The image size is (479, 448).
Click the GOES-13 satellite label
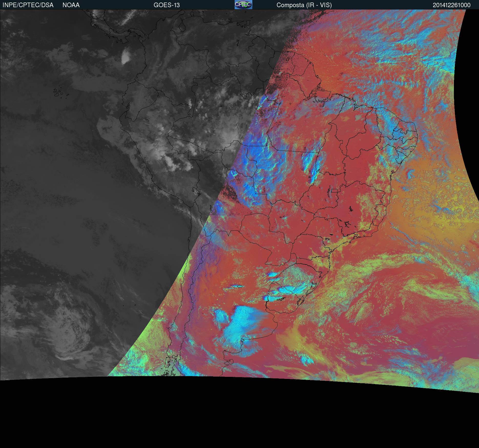point(167,5)
